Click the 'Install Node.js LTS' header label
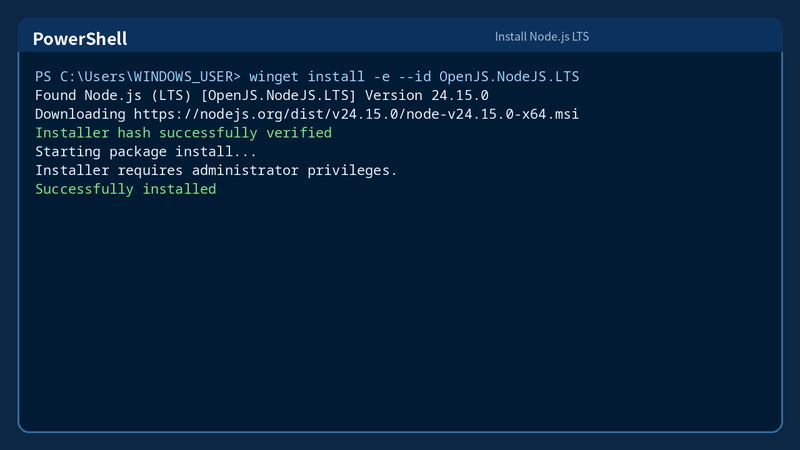This screenshot has width=800, height=450. pyautogui.click(x=542, y=37)
